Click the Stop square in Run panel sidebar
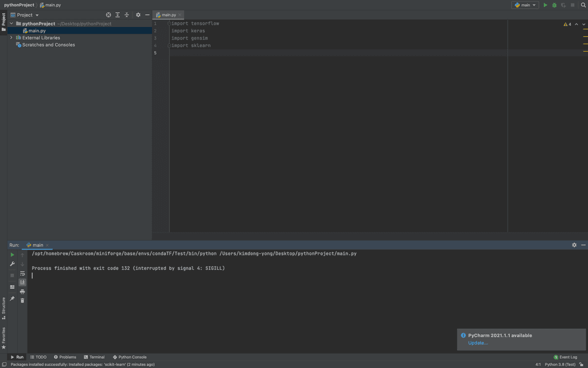 point(12,276)
